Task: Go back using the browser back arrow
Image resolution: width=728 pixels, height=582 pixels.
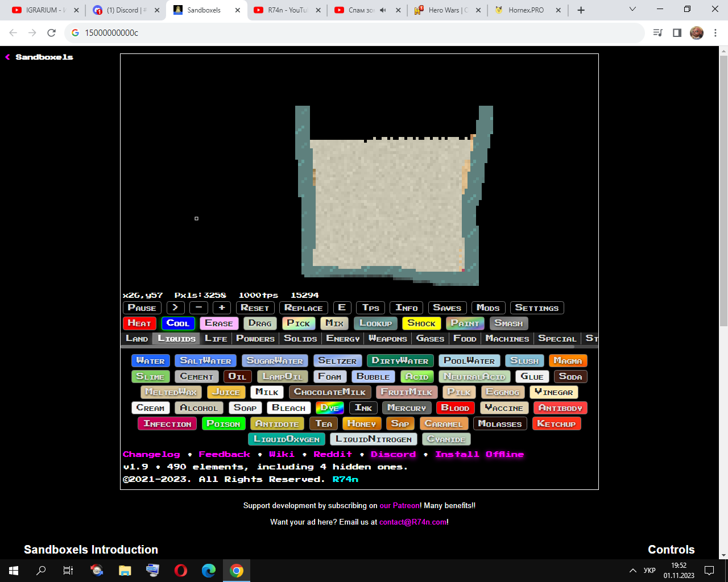Action: point(13,33)
